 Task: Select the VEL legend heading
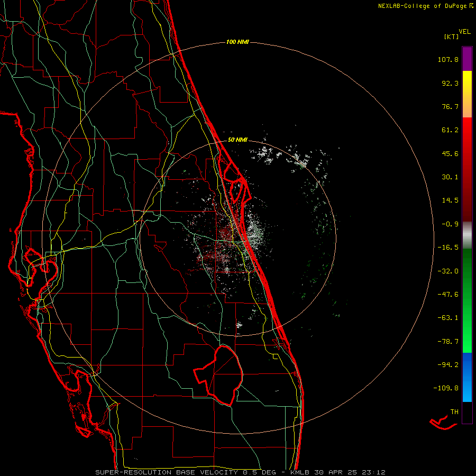click(x=464, y=32)
